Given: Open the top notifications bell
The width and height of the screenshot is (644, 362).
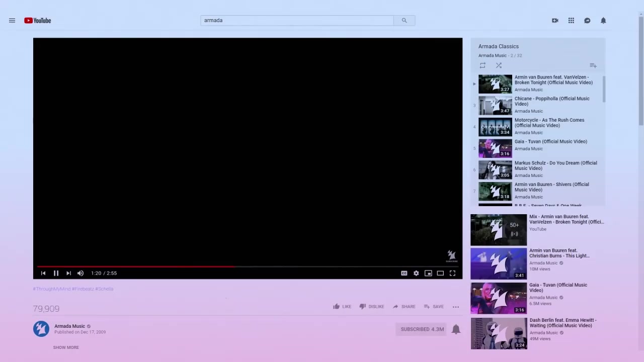Looking at the screenshot, I should pyautogui.click(x=603, y=21).
